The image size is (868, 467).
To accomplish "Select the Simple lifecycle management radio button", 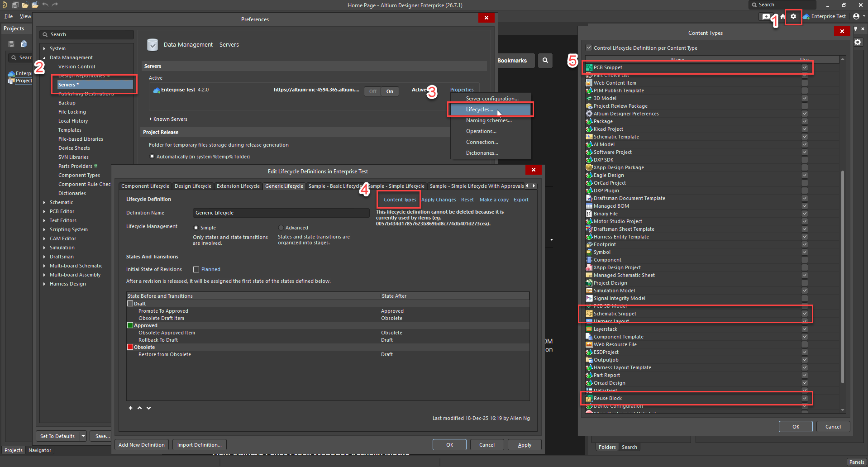I will [196, 228].
